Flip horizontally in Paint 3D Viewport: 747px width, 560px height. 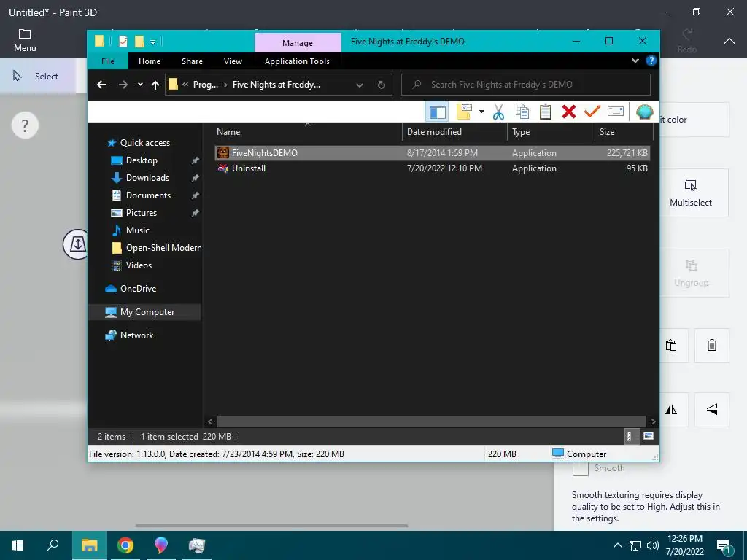coord(671,410)
